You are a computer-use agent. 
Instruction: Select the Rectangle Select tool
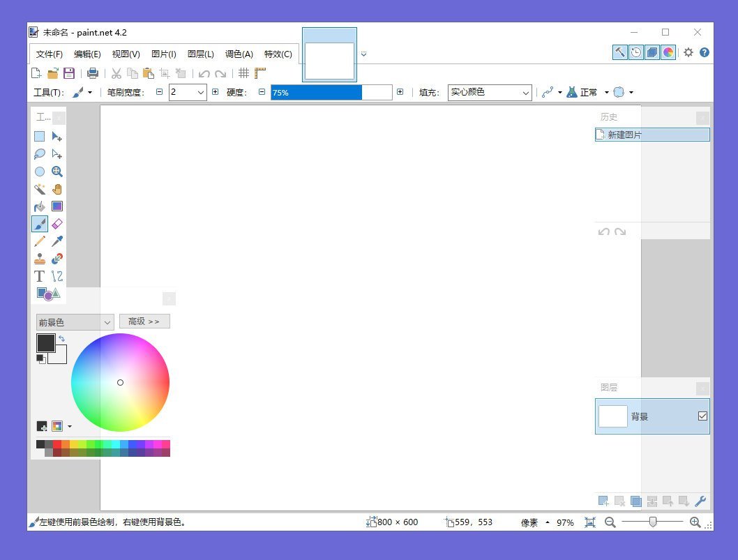tap(40, 136)
